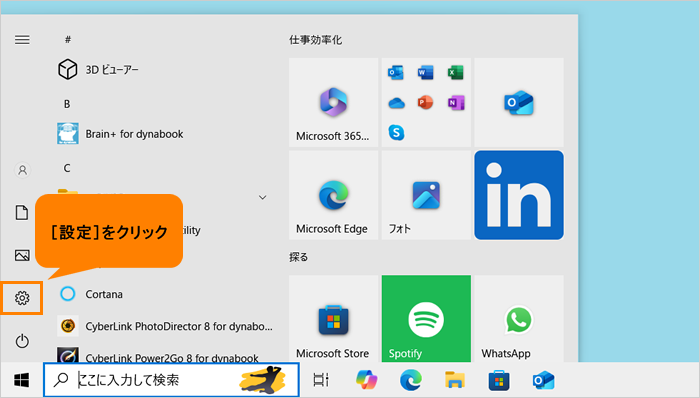
Task: Open File Explorer from the taskbar
Action: [x=455, y=380]
